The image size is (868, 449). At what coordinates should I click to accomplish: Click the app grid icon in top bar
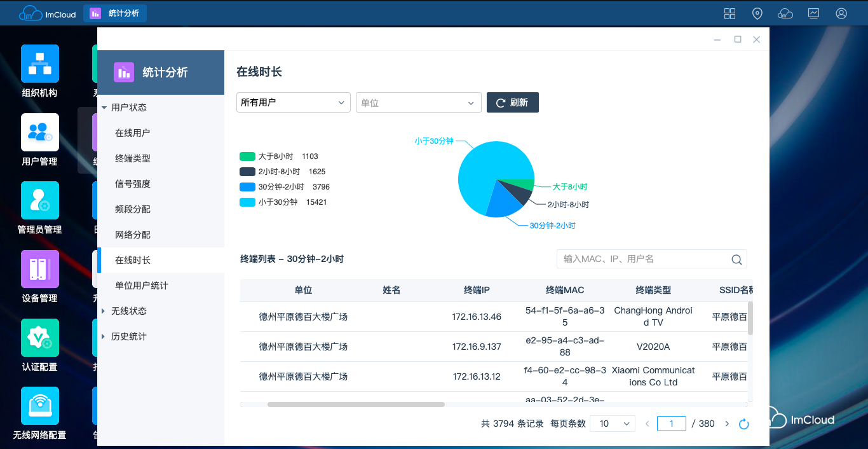[x=729, y=13]
